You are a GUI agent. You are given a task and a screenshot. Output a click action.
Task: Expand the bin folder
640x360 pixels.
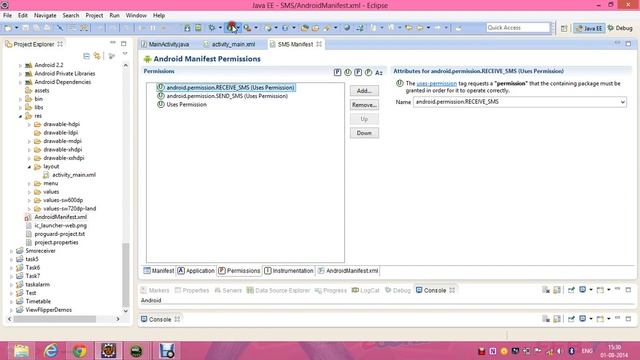click(x=20, y=99)
